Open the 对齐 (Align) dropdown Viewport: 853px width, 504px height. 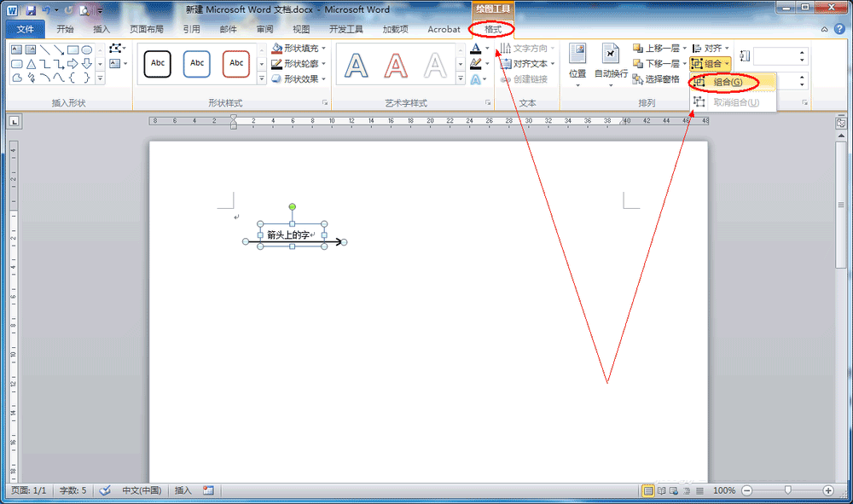click(x=711, y=49)
